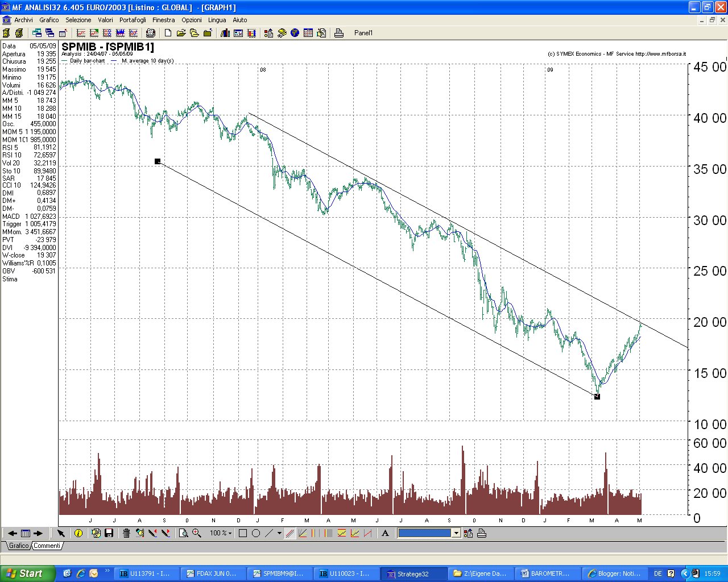Choose the rectangle drawing tool
728x582 pixels.
[x=243, y=533]
